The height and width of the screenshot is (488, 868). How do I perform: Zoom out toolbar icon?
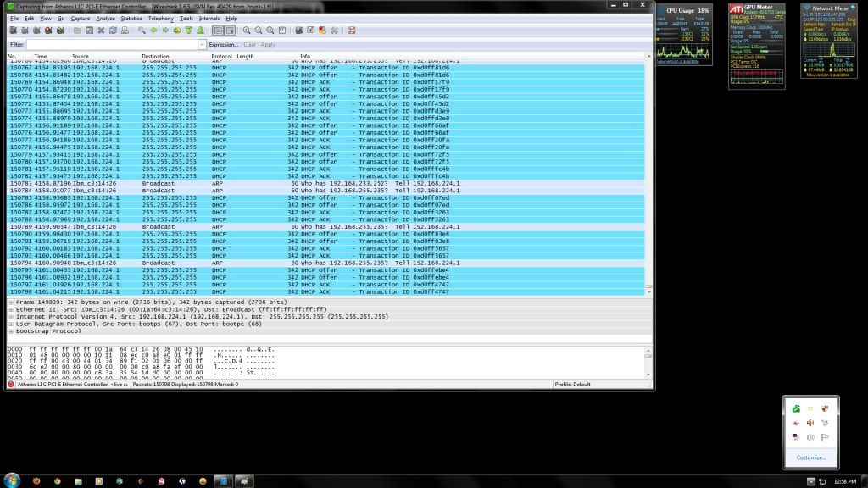(259, 30)
